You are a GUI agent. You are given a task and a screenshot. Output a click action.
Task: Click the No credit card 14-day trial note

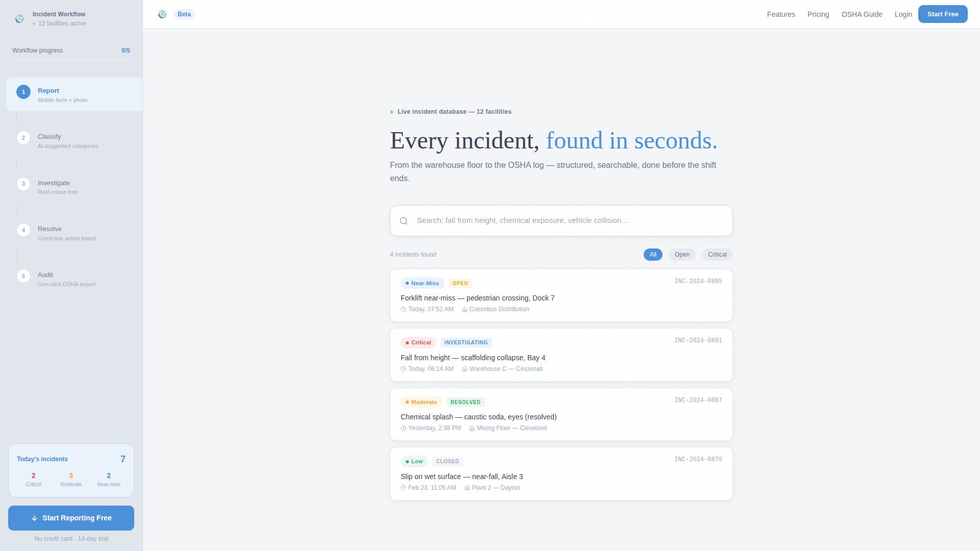(71, 539)
